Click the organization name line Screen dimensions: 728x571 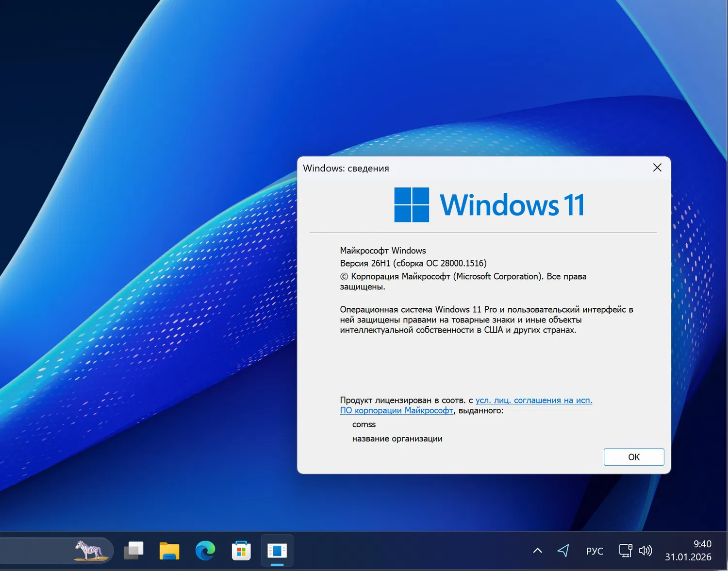click(397, 438)
